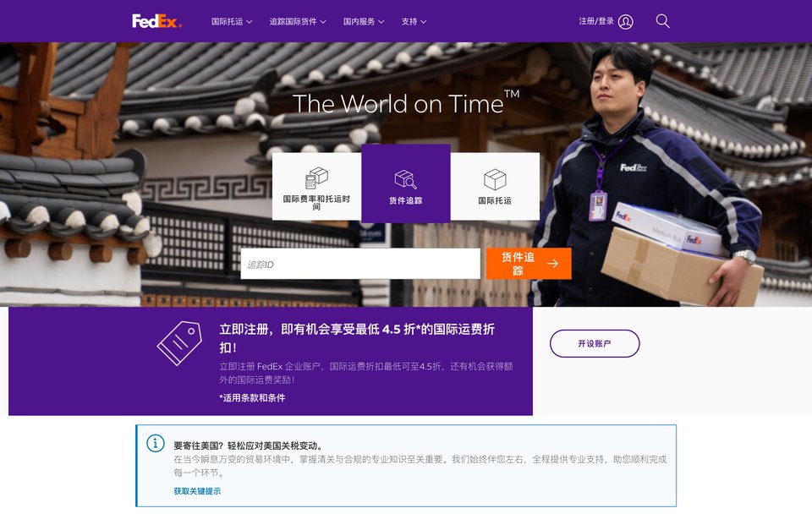
Task: Click the 立即注册 FedEx 企业账户 description text
Action: click(x=365, y=373)
